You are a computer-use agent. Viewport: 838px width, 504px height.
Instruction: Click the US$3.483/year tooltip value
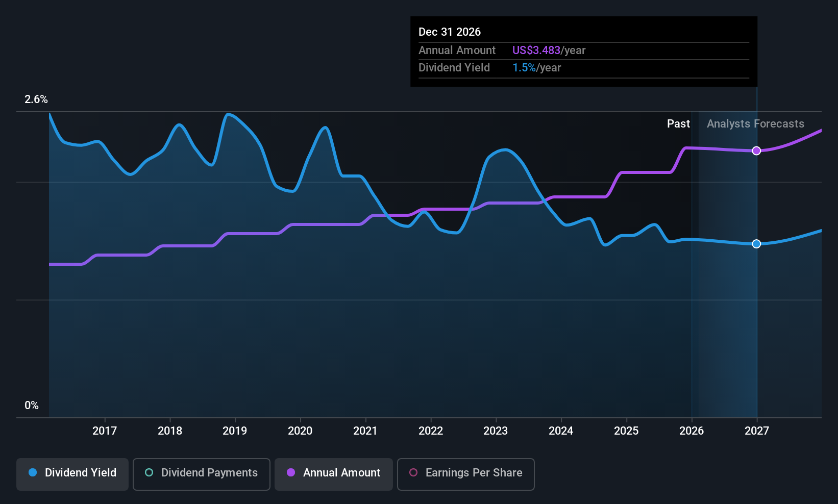pos(549,51)
